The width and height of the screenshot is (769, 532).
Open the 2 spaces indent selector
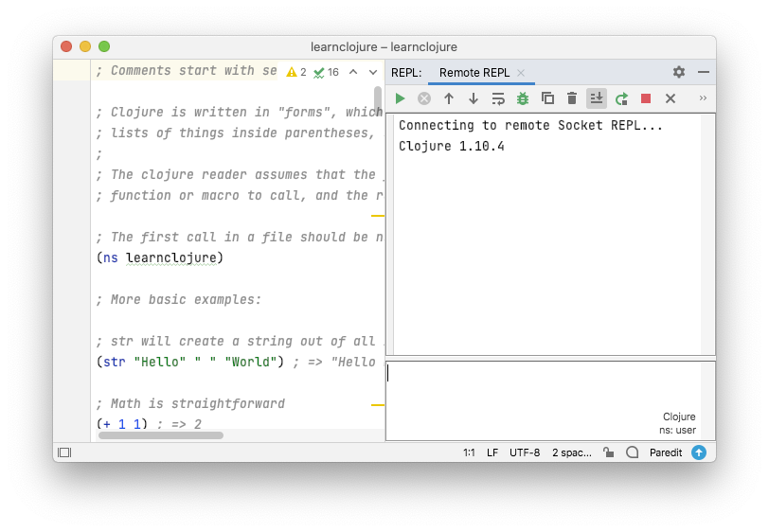[x=572, y=452]
